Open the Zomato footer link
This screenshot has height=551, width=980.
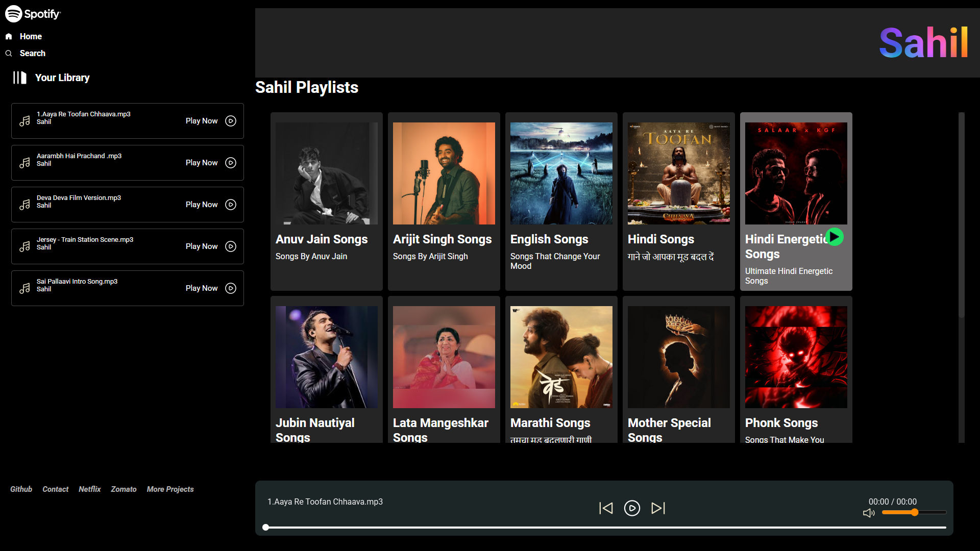pyautogui.click(x=124, y=489)
